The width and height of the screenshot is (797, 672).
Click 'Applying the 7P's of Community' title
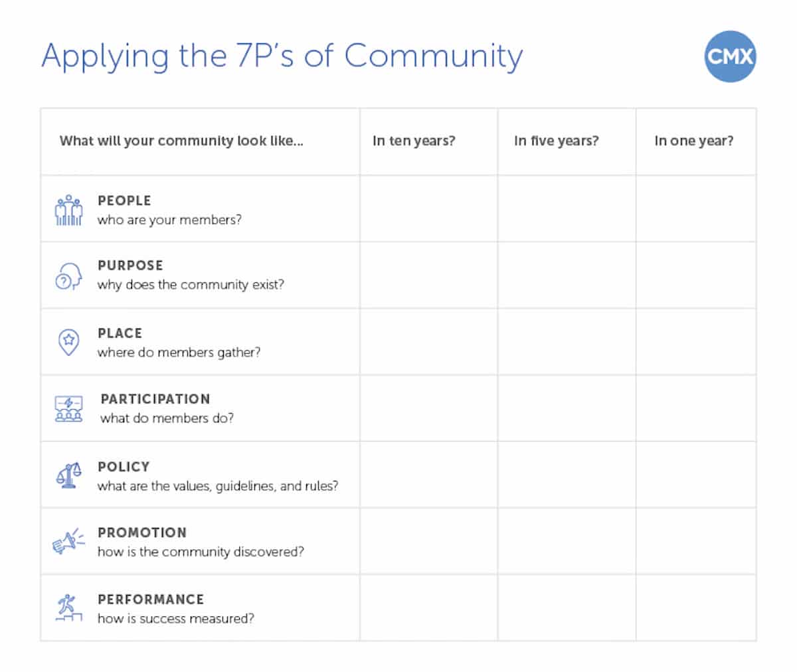point(282,56)
